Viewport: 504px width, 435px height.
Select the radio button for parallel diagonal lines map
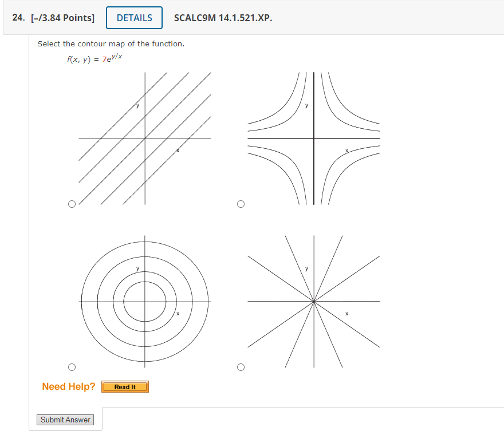pos(72,203)
